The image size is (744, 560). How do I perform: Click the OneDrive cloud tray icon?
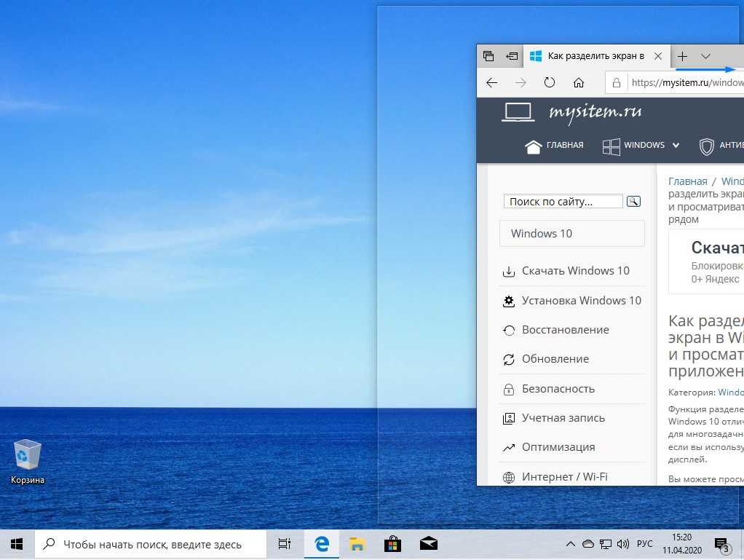tap(588, 544)
